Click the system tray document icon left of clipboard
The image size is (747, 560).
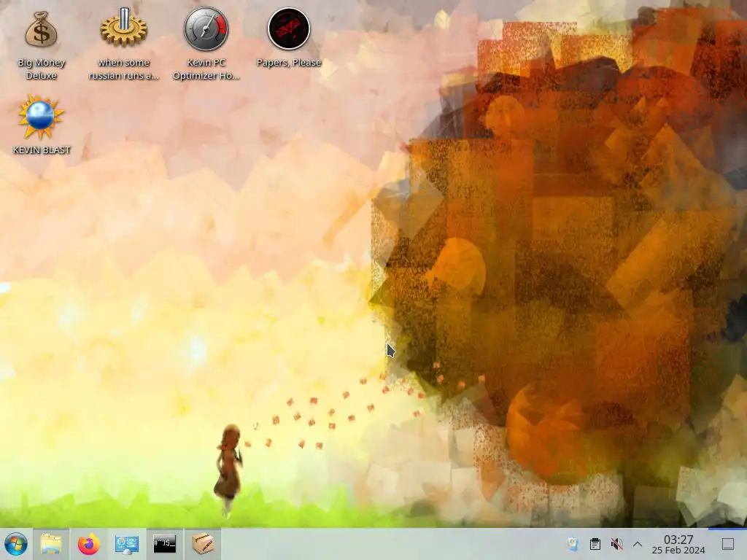[573, 544]
